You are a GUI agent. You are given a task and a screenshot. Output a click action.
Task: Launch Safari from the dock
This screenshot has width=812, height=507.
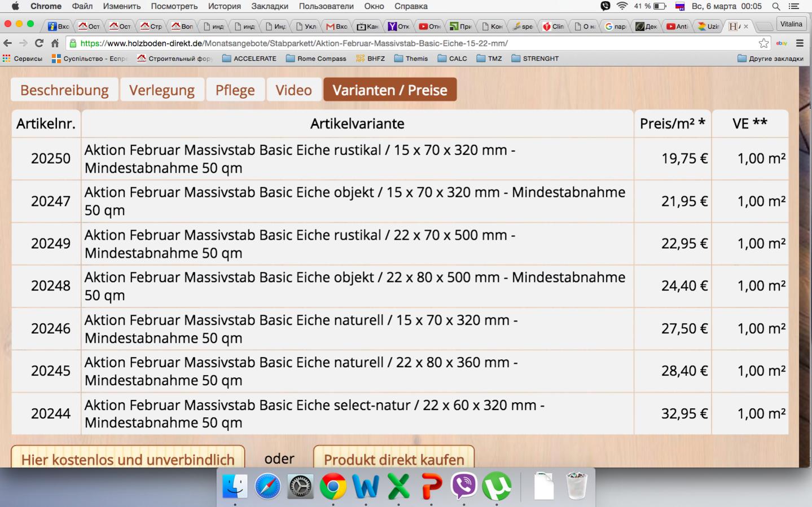coord(267,486)
